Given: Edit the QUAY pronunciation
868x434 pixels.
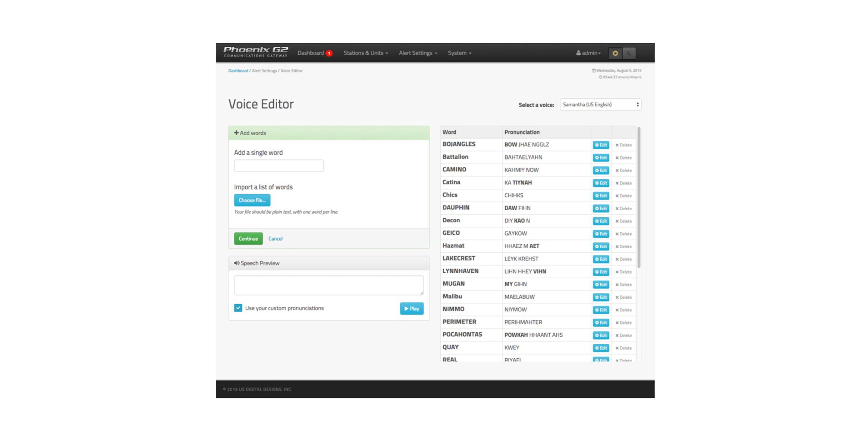Looking at the screenshot, I should (x=601, y=348).
